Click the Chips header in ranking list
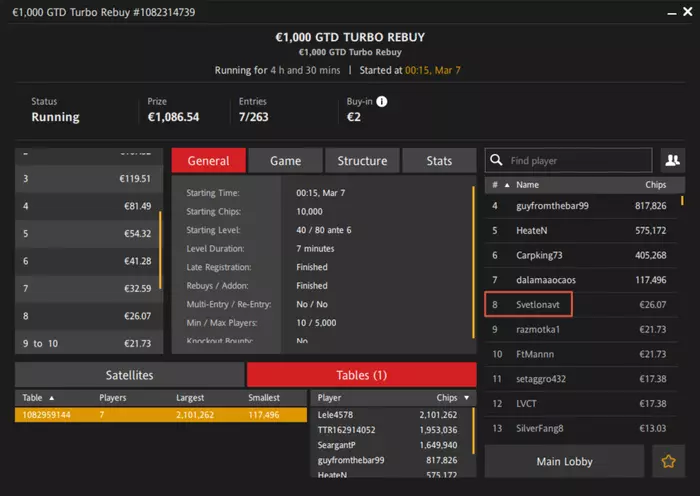The image size is (700, 496). (655, 185)
